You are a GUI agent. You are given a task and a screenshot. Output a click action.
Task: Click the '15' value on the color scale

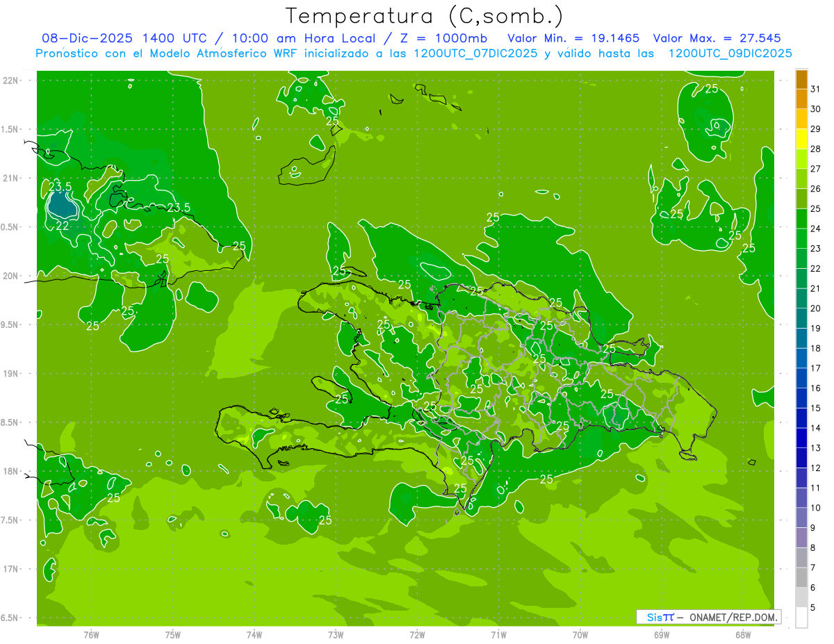[815, 408]
